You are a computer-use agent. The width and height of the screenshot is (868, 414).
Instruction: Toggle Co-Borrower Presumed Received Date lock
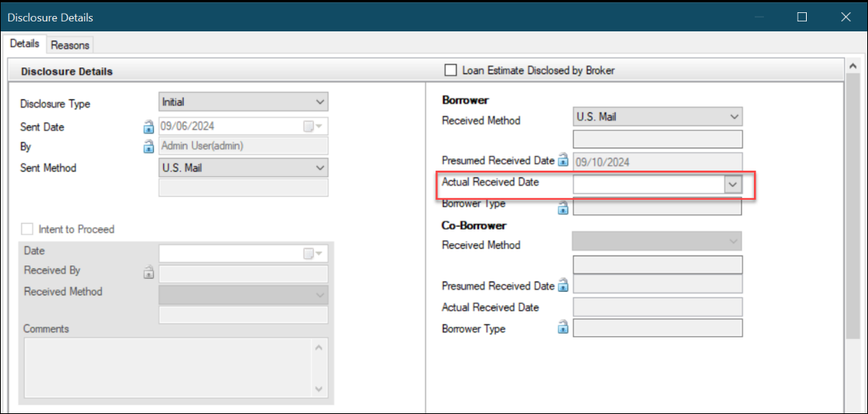pos(563,285)
